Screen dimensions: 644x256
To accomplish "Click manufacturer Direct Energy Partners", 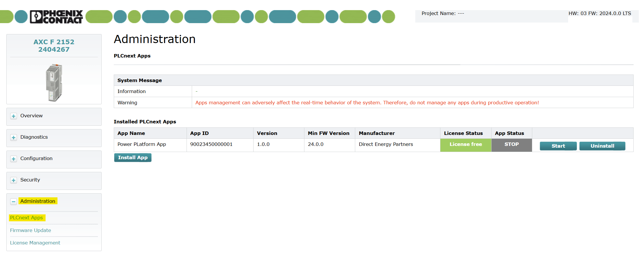I will 386,144.
